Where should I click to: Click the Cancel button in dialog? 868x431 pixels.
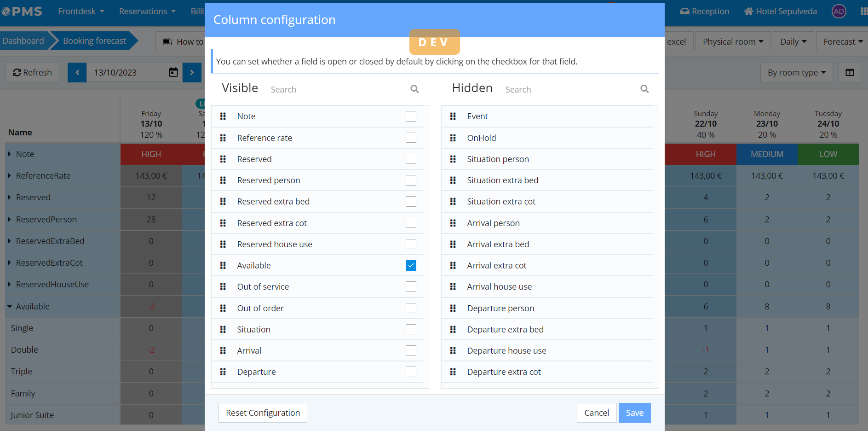596,413
